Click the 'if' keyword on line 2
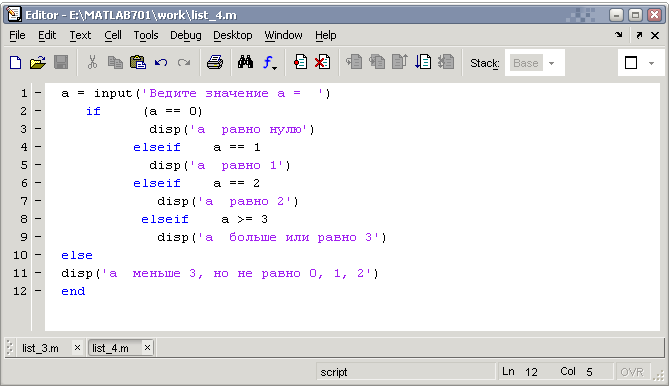This screenshot has height=386, width=669. click(x=93, y=111)
